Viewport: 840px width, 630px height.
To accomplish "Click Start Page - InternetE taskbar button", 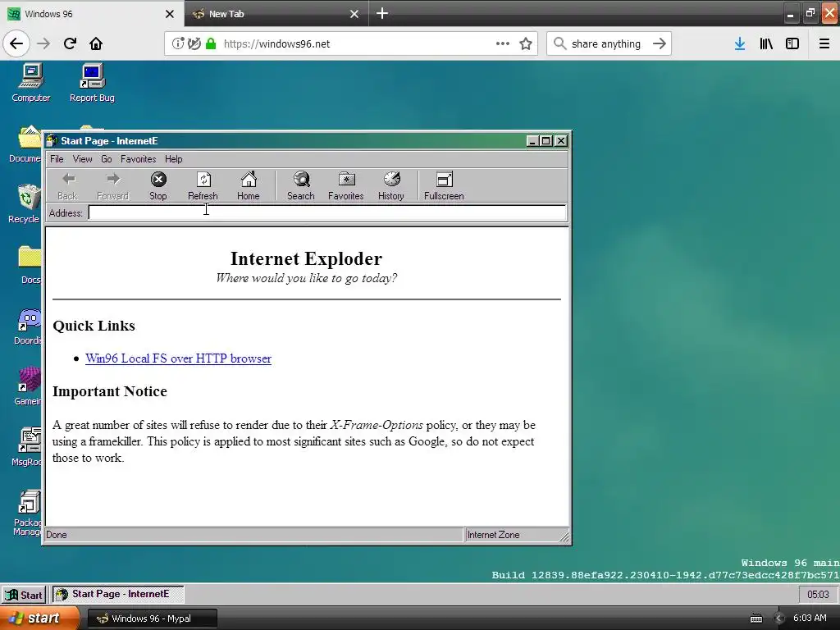I will point(118,594).
